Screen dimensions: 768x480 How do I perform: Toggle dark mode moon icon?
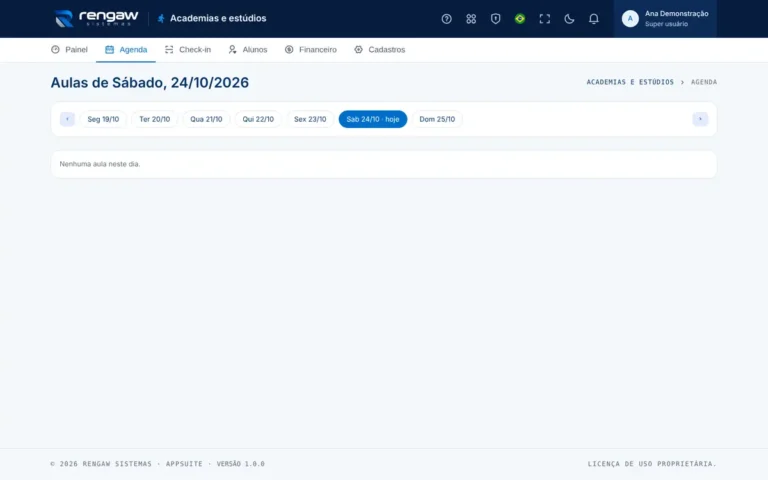click(x=569, y=19)
